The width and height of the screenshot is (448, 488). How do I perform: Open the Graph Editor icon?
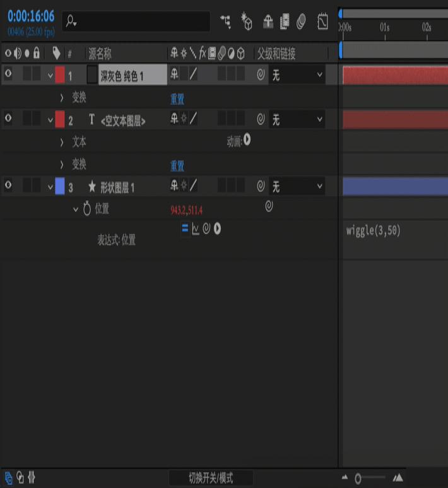tap(322, 21)
